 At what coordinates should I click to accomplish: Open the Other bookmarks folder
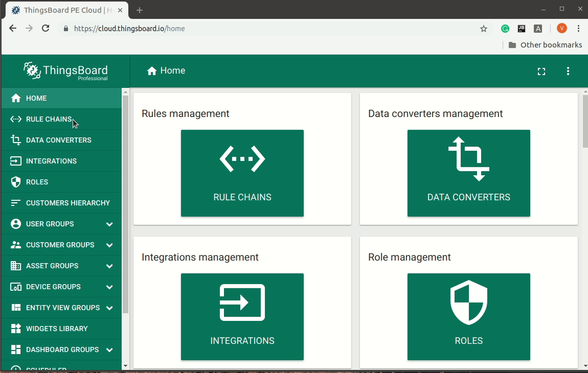(545, 45)
